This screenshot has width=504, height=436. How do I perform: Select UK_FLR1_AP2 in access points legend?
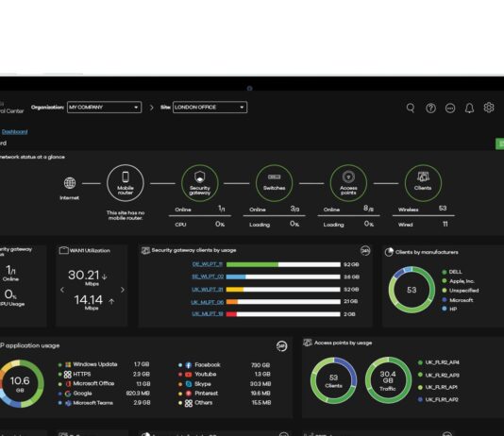438,400
